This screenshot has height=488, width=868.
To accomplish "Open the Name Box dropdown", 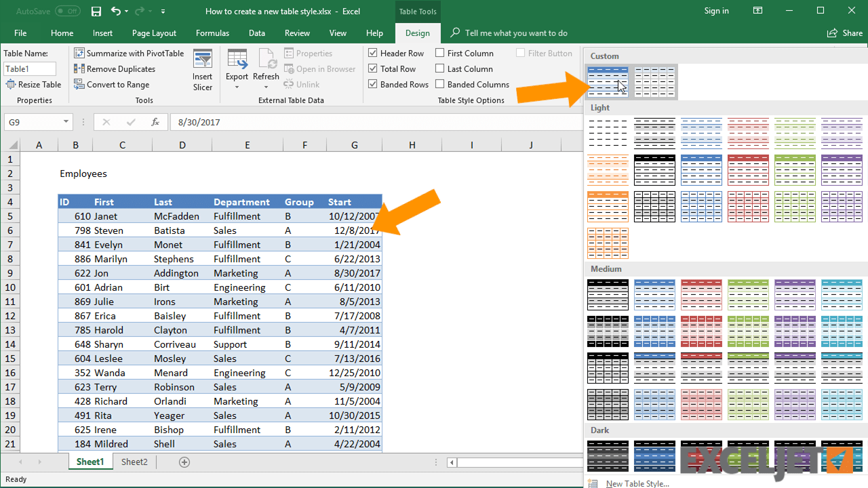I will 65,121.
